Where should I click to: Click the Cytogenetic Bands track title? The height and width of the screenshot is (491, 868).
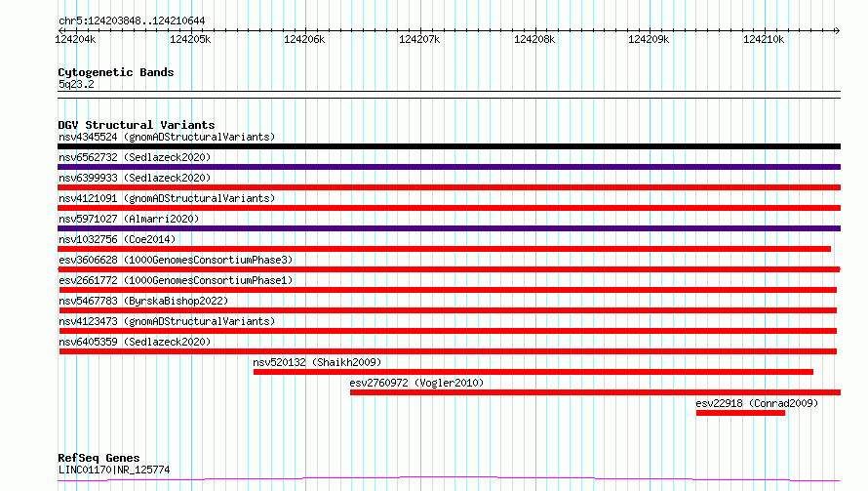116,72
